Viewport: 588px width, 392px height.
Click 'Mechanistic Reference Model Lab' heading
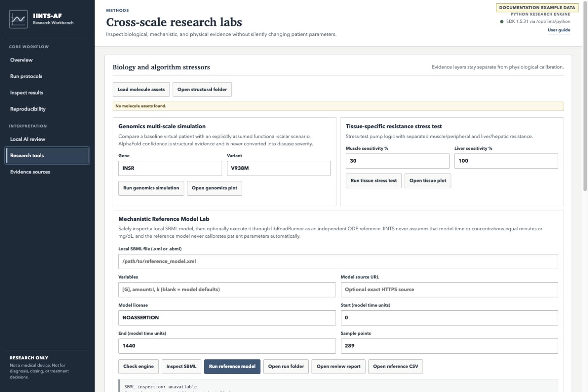click(164, 219)
